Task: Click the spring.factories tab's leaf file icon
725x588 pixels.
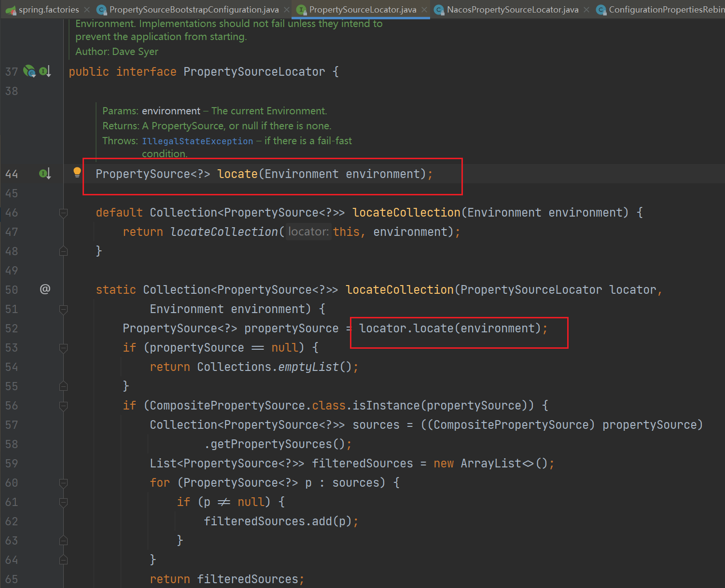Action: coord(11,10)
